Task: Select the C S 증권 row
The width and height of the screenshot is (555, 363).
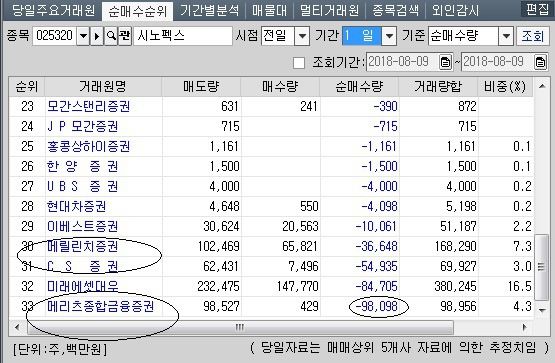Action: (271, 266)
